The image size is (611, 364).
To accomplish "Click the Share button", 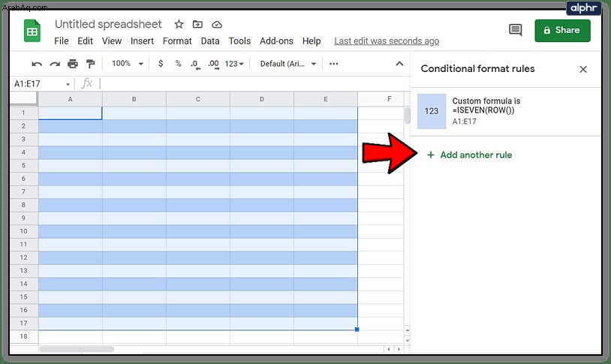I will pyautogui.click(x=562, y=31).
